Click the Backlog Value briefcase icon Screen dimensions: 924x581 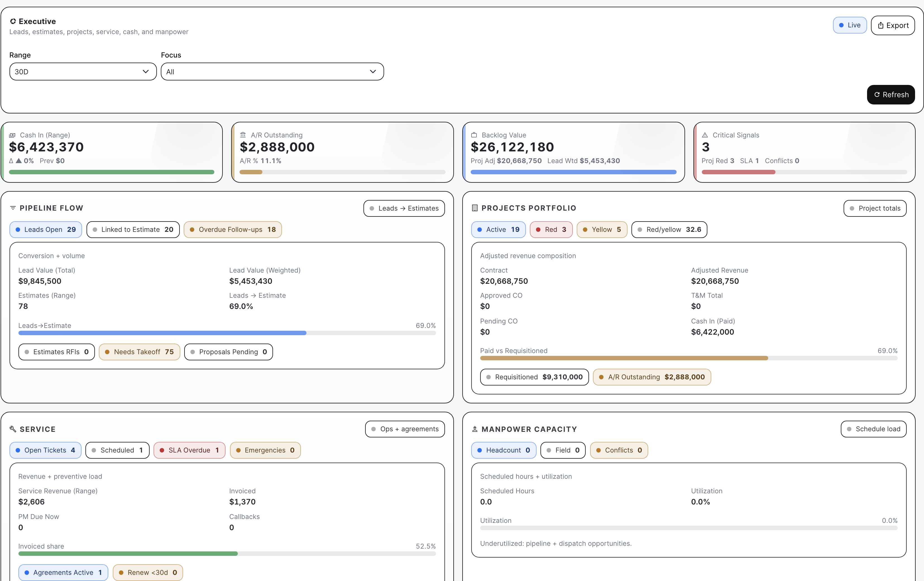474,135
